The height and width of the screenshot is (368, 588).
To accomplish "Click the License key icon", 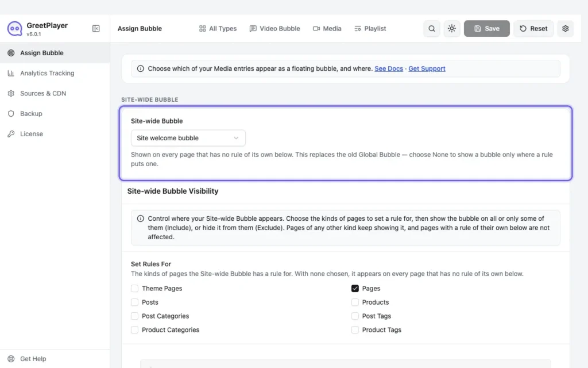I will [x=11, y=134].
